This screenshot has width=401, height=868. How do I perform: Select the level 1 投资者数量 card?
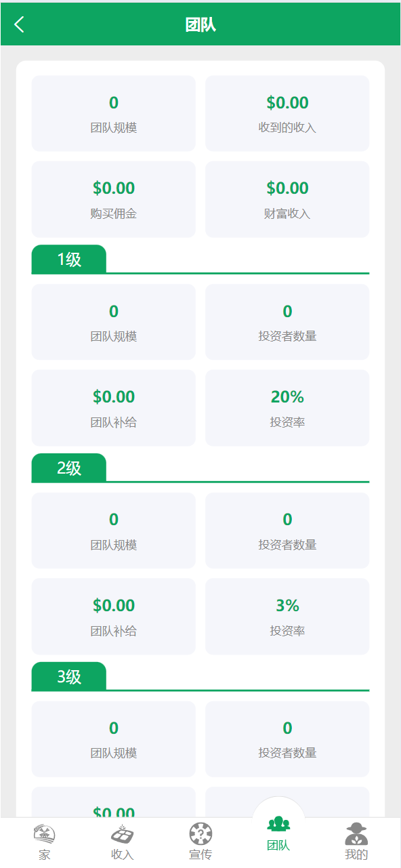287,322
